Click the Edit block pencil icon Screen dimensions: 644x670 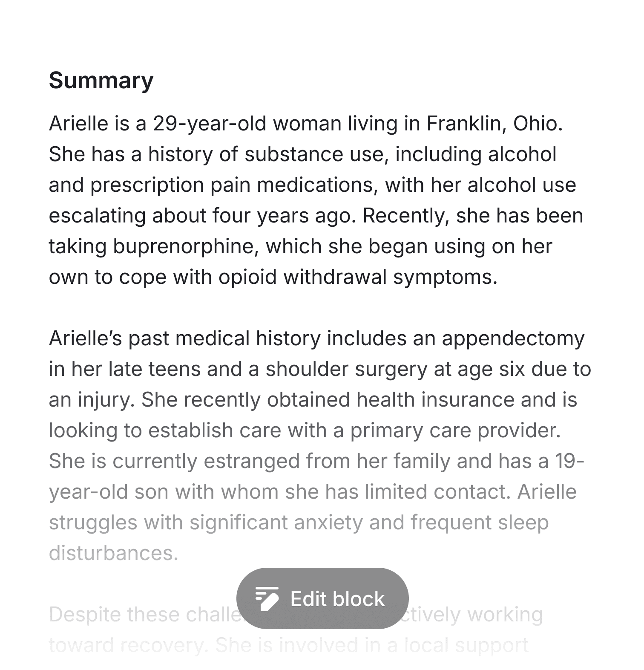267,598
